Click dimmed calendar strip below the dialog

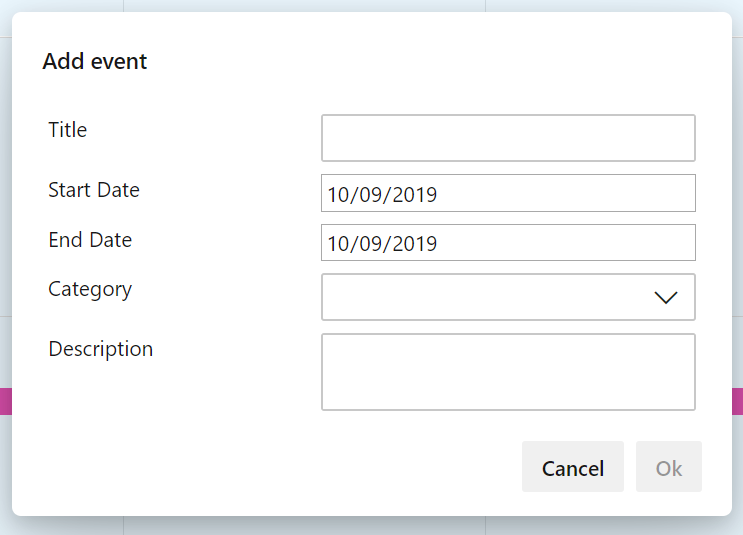pyautogui.click(x=372, y=526)
